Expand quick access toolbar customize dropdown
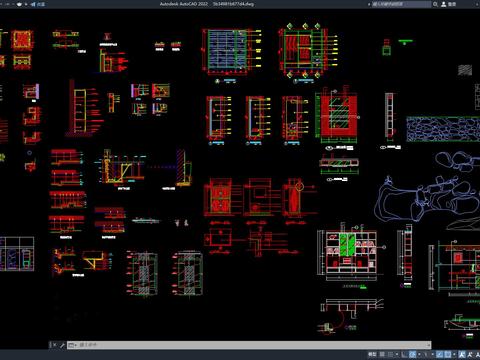 26,4
